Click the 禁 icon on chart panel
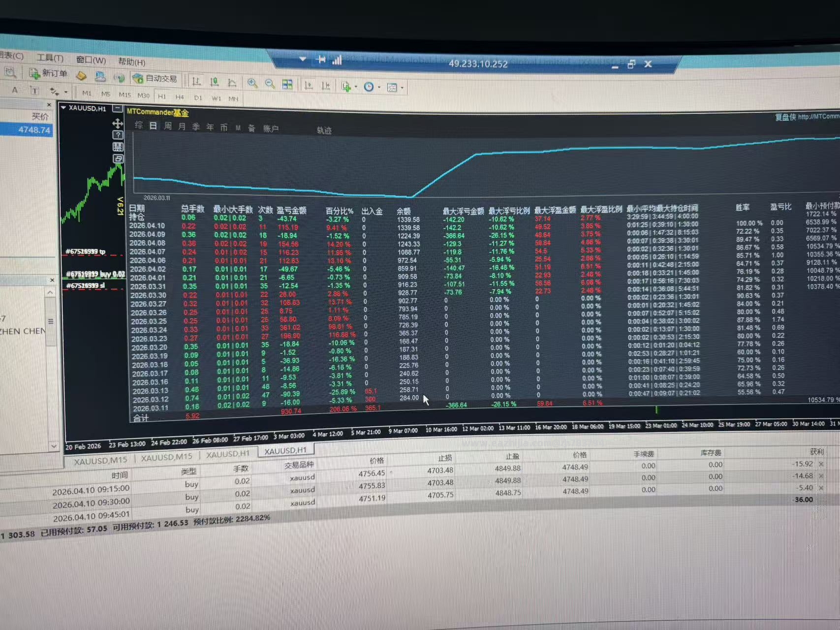This screenshot has width=840, height=630. pos(118,147)
